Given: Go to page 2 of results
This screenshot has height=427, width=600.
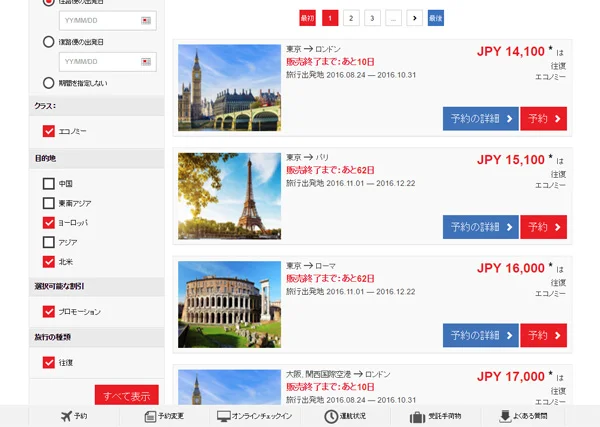Looking at the screenshot, I should point(351,18).
